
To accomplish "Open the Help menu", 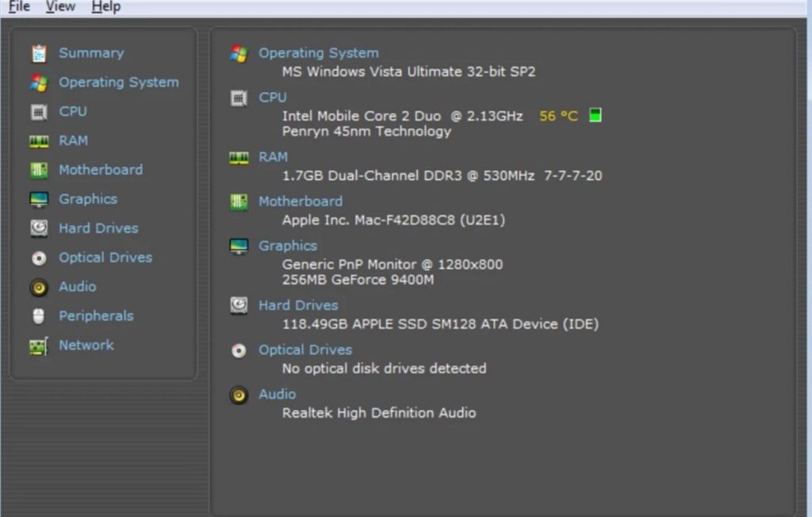I will [105, 6].
